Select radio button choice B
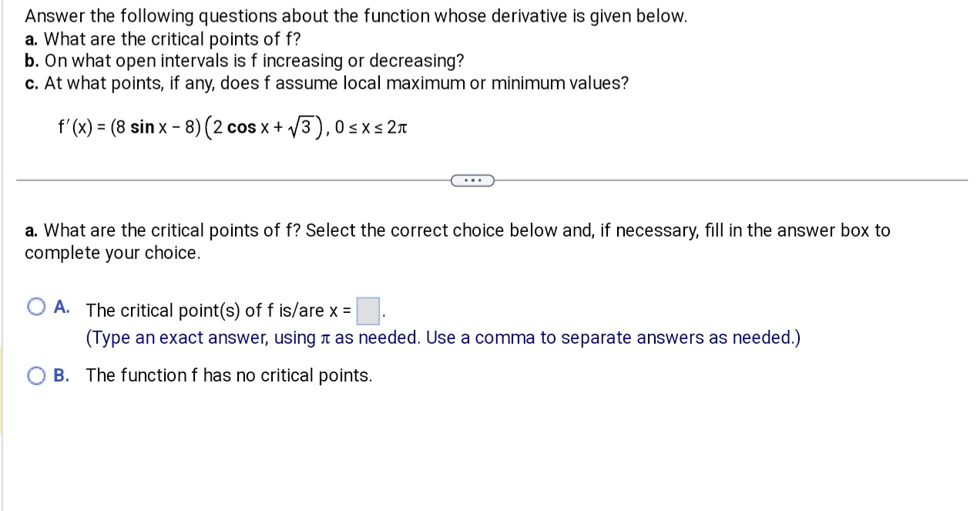 pos(35,375)
